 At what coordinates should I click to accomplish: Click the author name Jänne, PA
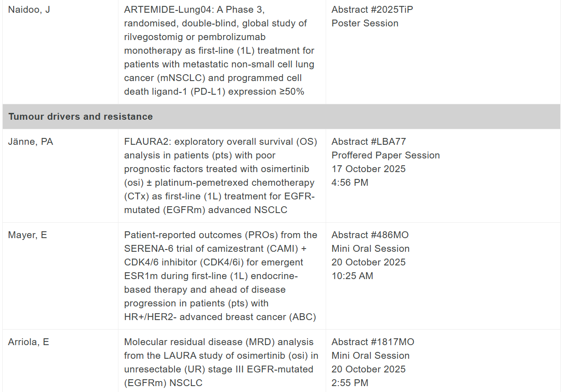coord(31,142)
